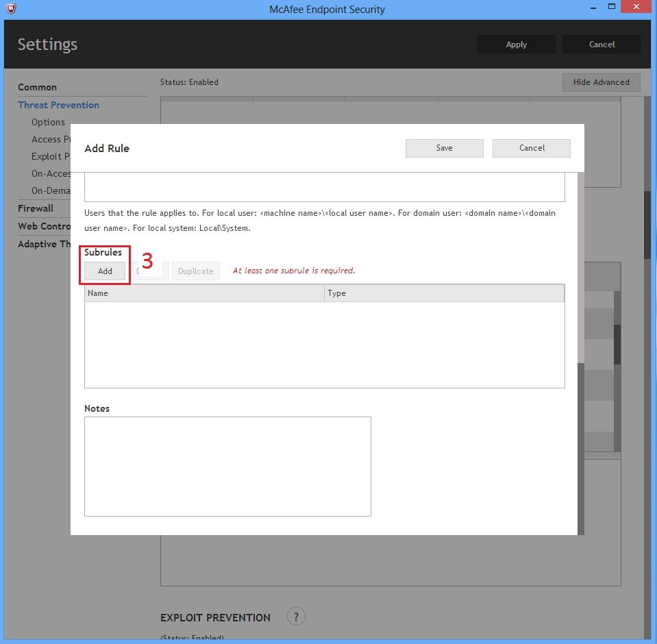Open Options under Threat Prevention
This screenshot has width=657, height=644.
click(x=48, y=122)
